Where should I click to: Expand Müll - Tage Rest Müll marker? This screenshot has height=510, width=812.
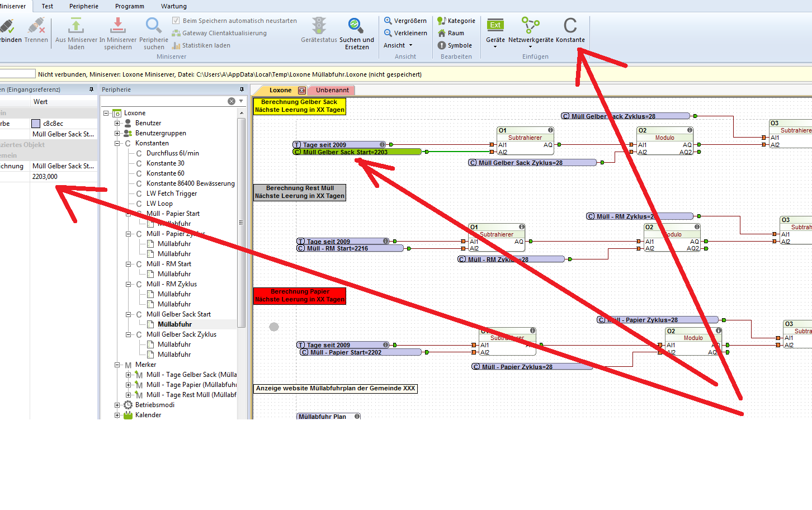click(129, 395)
